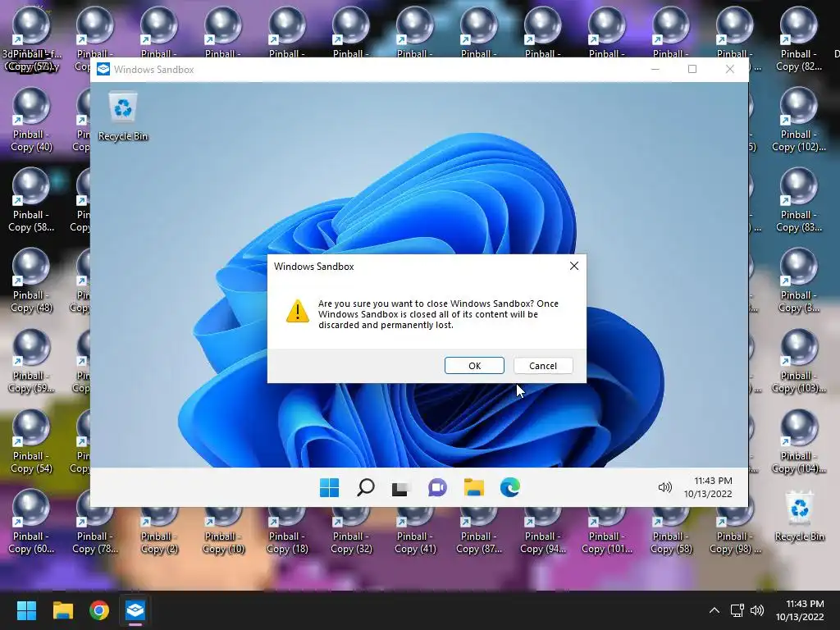Screen dimensions: 840x630
Task: Click the host tray network icon
Action: pos(737,610)
